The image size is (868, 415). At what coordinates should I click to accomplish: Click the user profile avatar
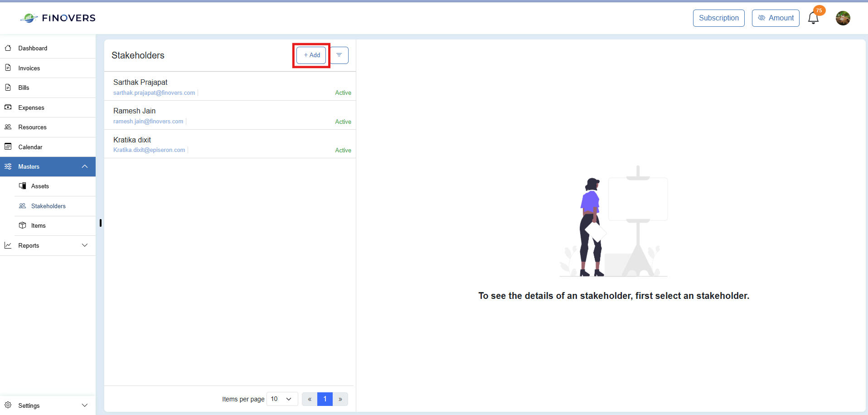[843, 18]
